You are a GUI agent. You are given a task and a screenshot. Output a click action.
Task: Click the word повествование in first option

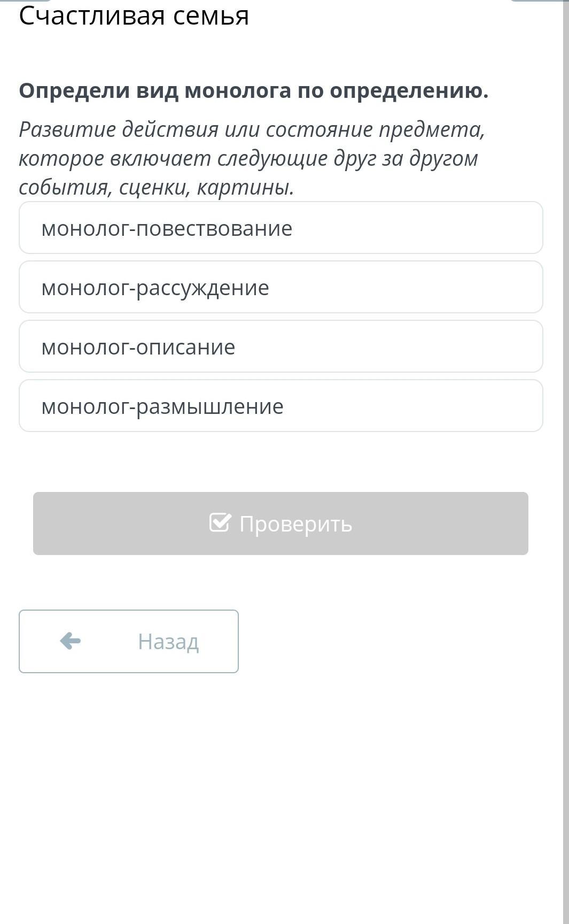214,228
